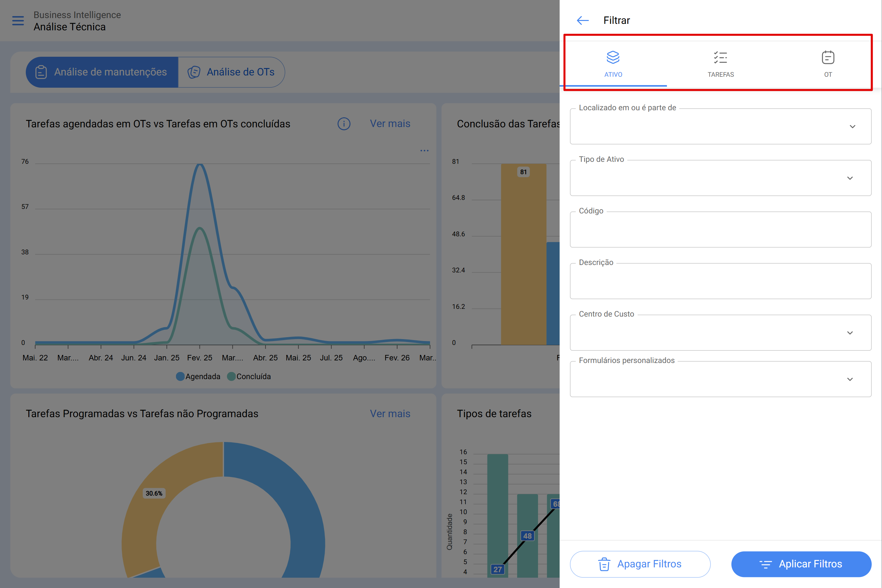Image resolution: width=882 pixels, height=588 pixels.
Task: Open the hamburger menu icon
Action: pyautogui.click(x=18, y=21)
